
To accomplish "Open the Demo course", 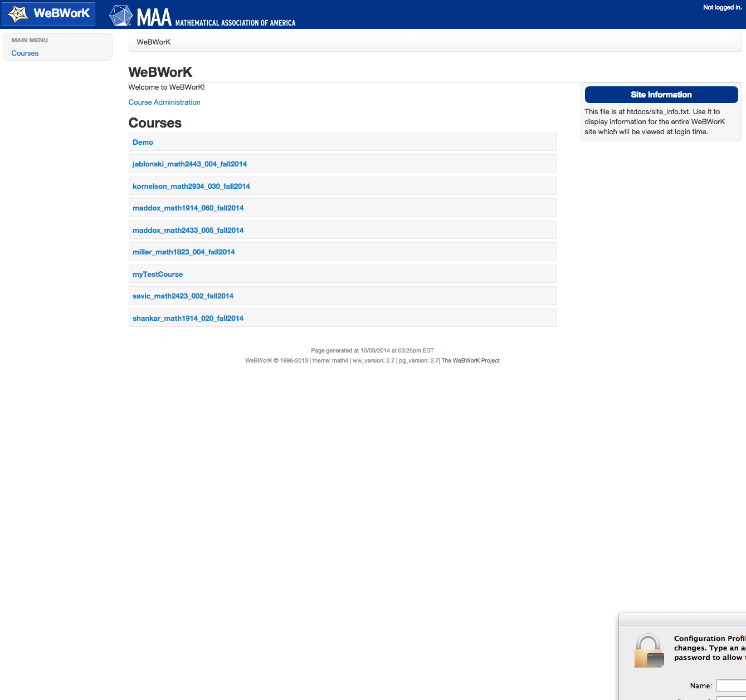I will (x=143, y=143).
